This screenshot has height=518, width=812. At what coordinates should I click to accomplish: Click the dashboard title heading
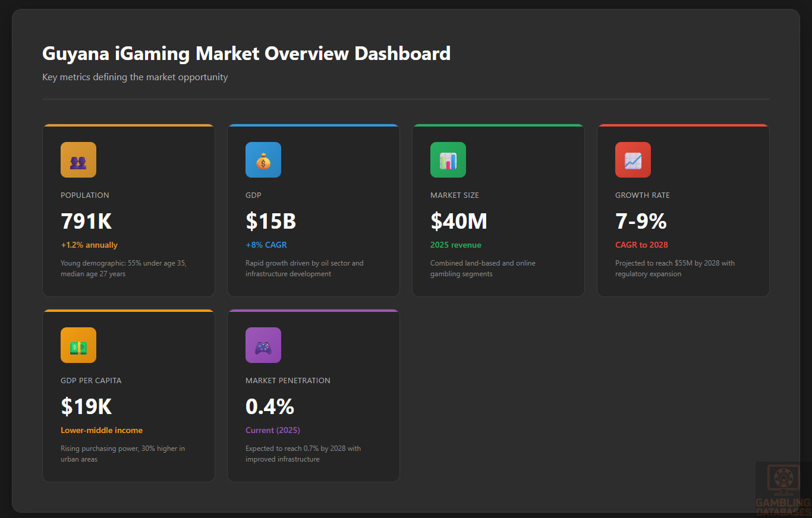pyautogui.click(x=246, y=53)
